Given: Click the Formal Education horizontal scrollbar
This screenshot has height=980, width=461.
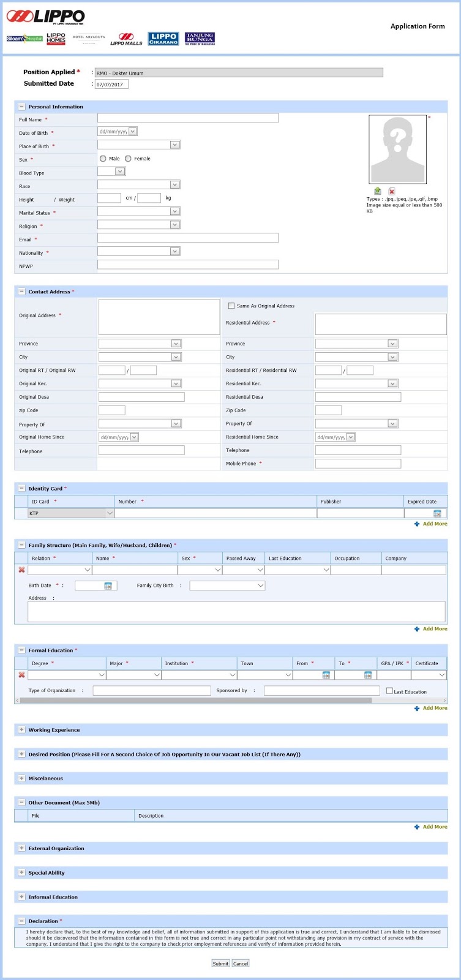Looking at the screenshot, I should [x=196, y=700].
